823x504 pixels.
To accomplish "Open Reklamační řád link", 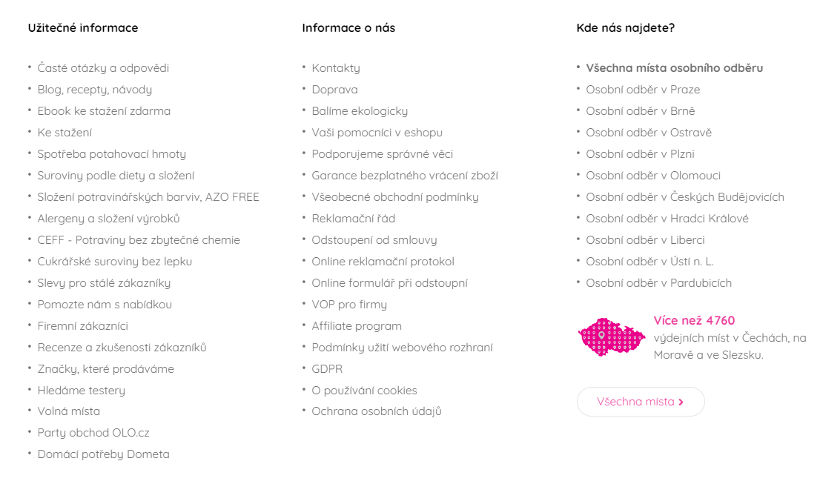I will pos(353,219).
